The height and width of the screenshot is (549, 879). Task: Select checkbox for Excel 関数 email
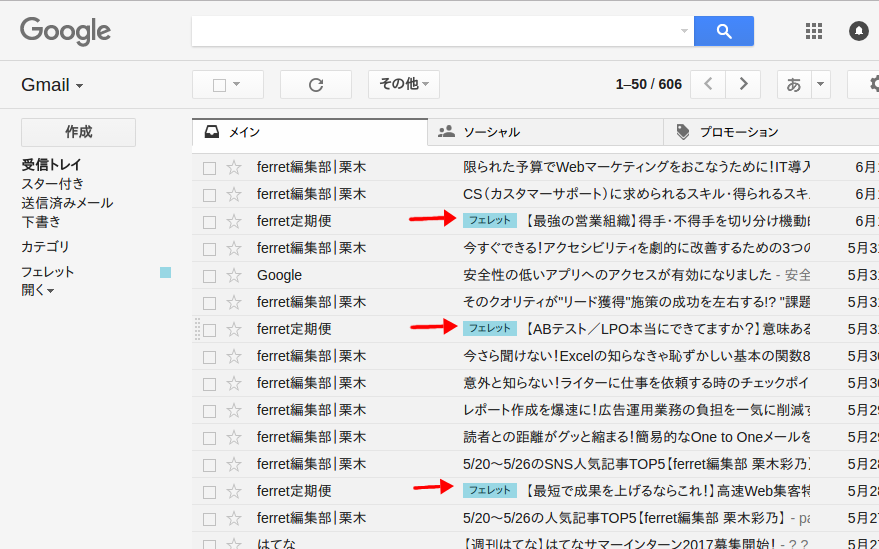point(209,357)
